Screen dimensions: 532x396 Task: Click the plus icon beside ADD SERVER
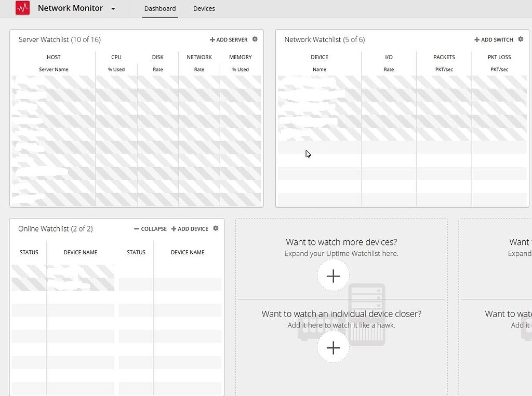point(212,39)
